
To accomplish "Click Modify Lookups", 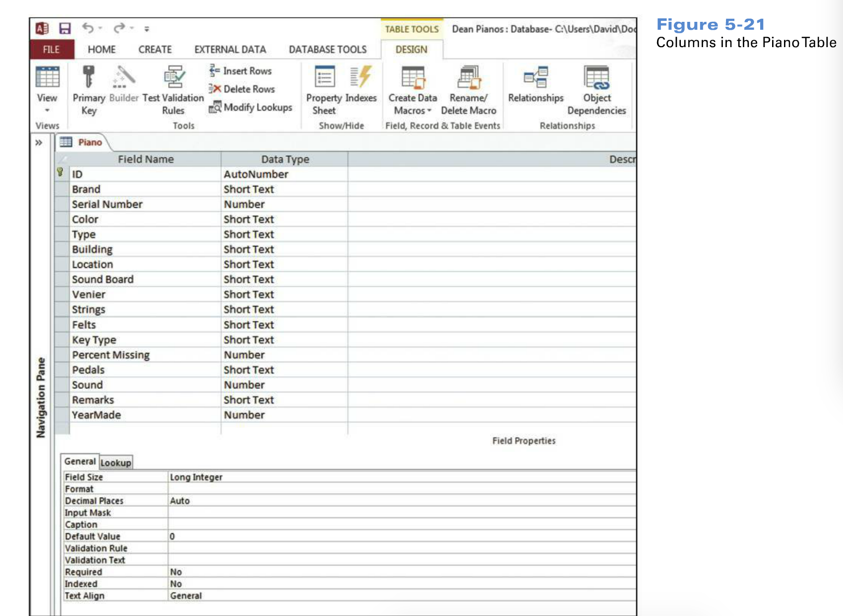I will [x=250, y=107].
